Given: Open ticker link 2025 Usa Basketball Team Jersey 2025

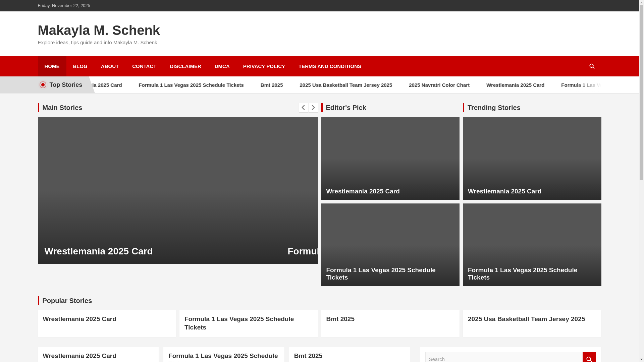Looking at the screenshot, I should coord(345,85).
